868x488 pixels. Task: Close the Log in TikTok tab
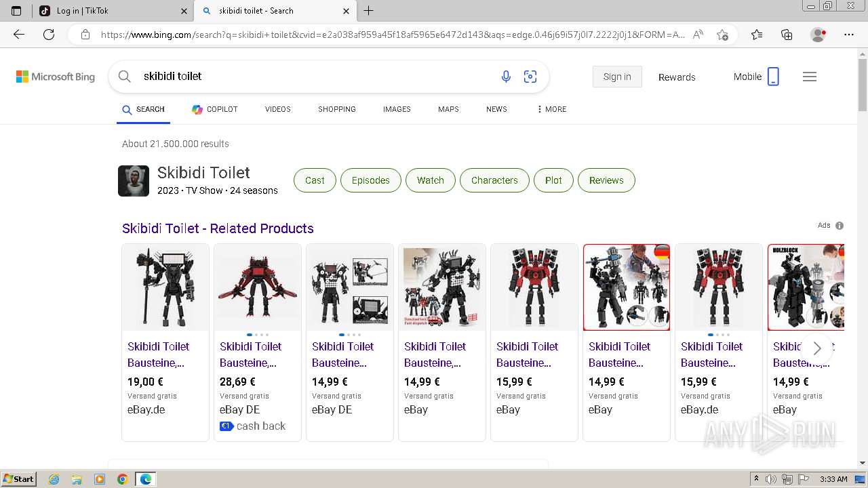[x=184, y=11]
